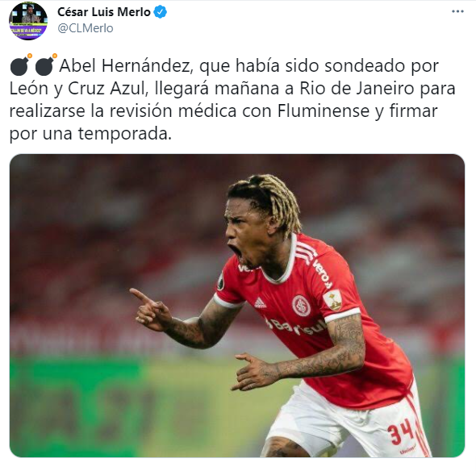Open the tweet's three-dot more options menu

[x=457, y=11]
